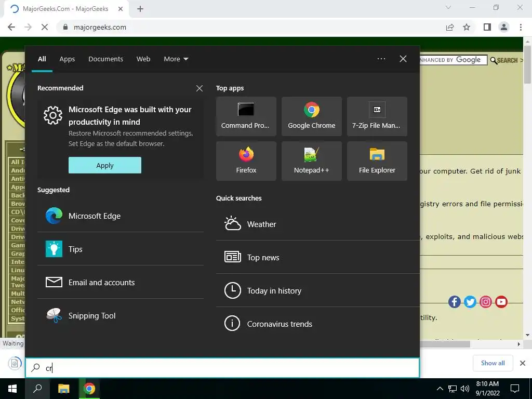
Task: Open Microsoft Edge suggested app
Action: (121, 216)
